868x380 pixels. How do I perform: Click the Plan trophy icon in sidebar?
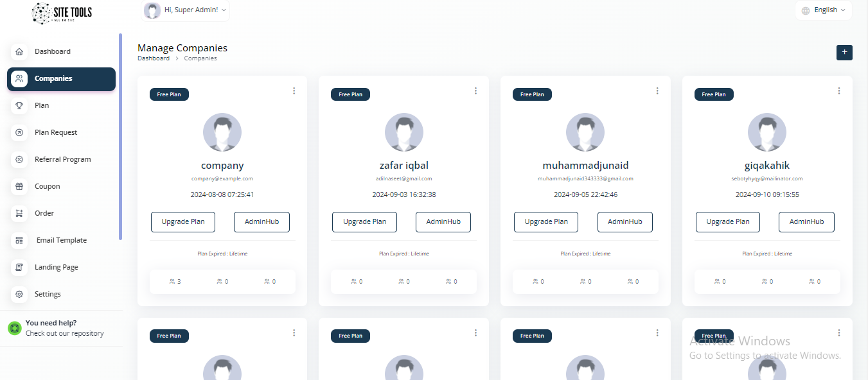[x=19, y=105]
